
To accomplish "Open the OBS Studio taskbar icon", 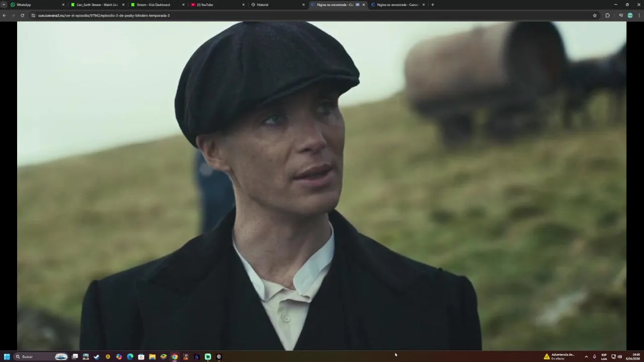I will [x=219, y=356].
